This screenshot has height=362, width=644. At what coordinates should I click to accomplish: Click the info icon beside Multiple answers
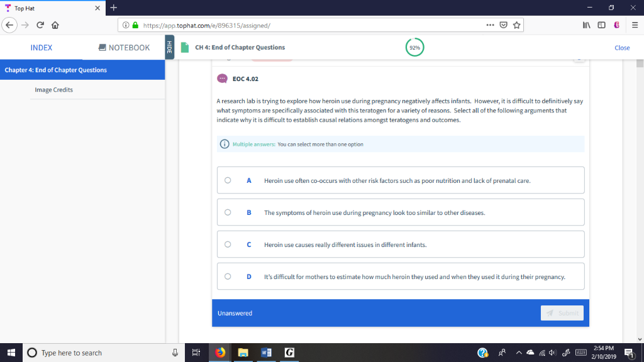click(225, 144)
